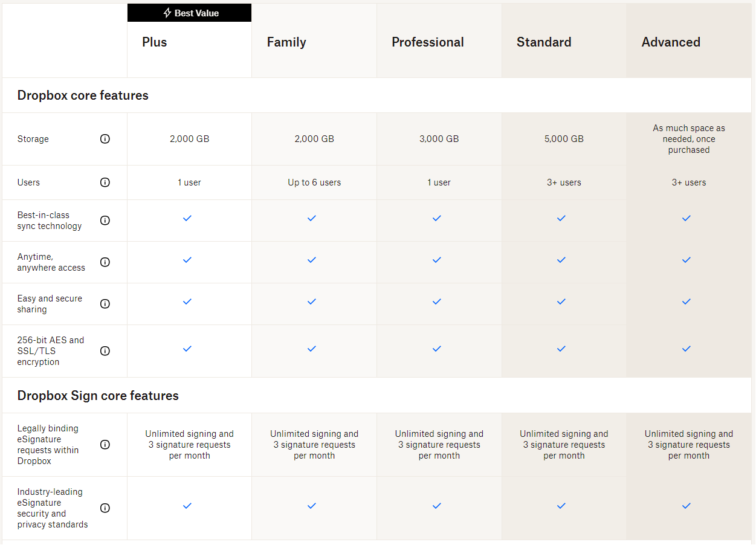756x545 pixels.
Task: Click Family 'Unlimited signing' cell
Action: [314, 445]
